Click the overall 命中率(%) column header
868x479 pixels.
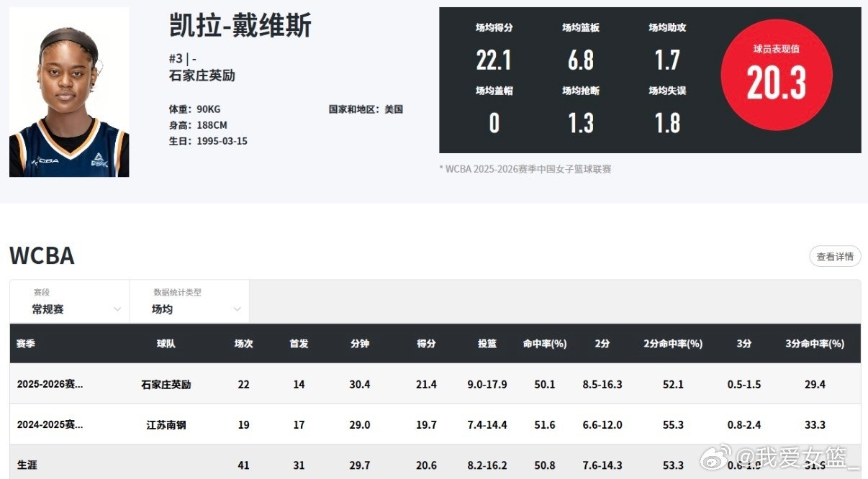545,344
